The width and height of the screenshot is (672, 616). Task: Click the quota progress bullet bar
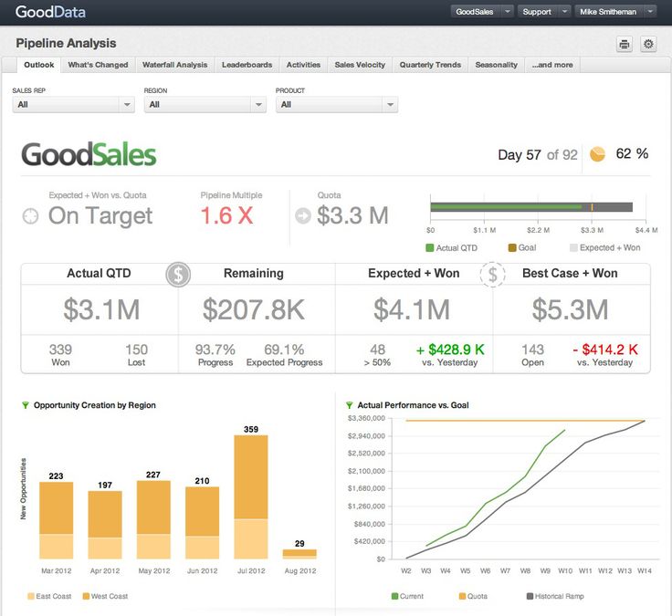coord(531,207)
